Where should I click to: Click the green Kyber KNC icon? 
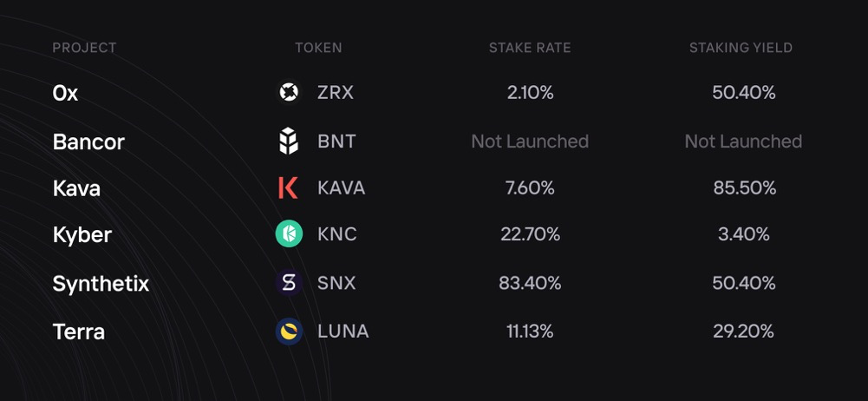[x=289, y=233]
